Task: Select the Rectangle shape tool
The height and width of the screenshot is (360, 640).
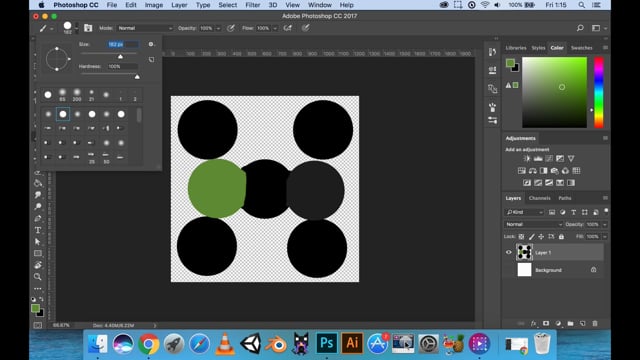Action: point(38,253)
